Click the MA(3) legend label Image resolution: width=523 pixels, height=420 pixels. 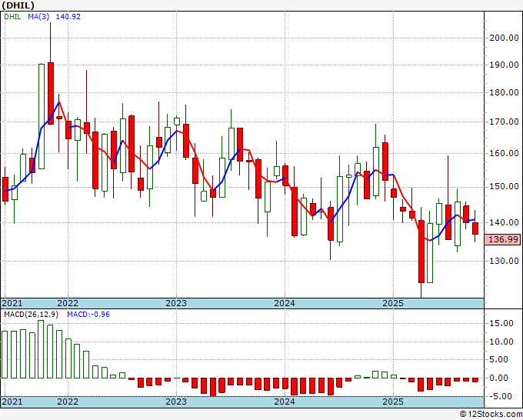pyautogui.click(x=38, y=17)
